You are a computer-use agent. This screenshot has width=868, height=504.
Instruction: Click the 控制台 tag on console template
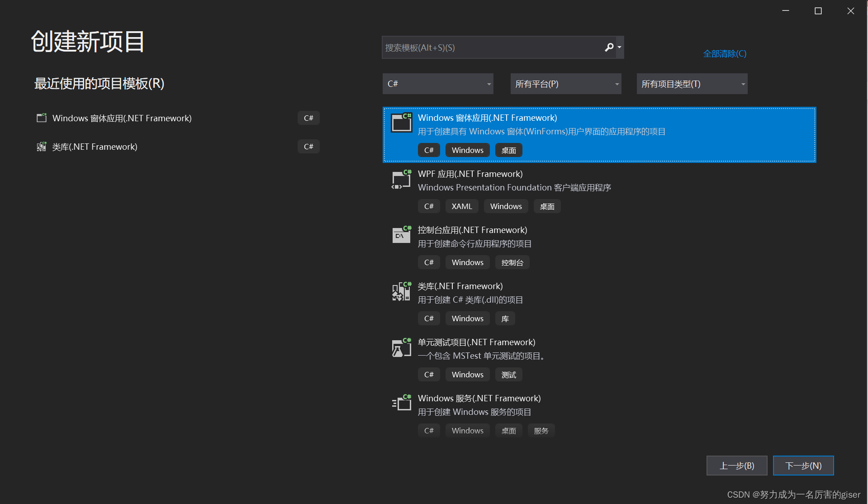pos(512,262)
